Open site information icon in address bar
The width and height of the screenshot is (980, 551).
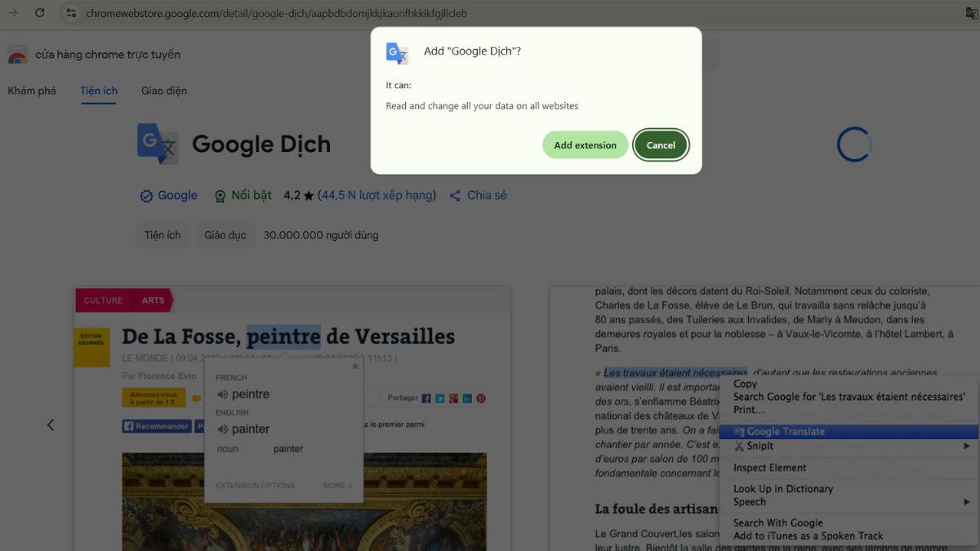click(72, 13)
